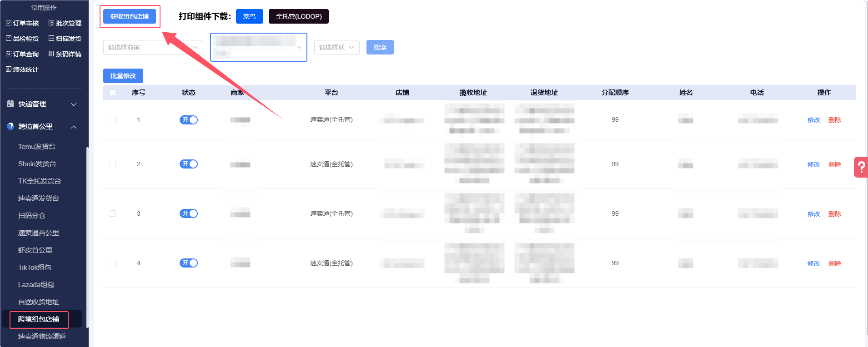Click 删除 for row 4
868x347 pixels.
pyautogui.click(x=835, y=263)
